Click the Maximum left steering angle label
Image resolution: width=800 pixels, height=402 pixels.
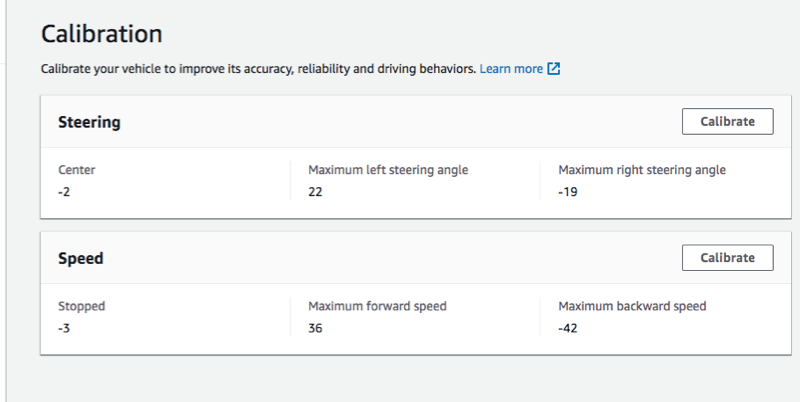[388, 170]
